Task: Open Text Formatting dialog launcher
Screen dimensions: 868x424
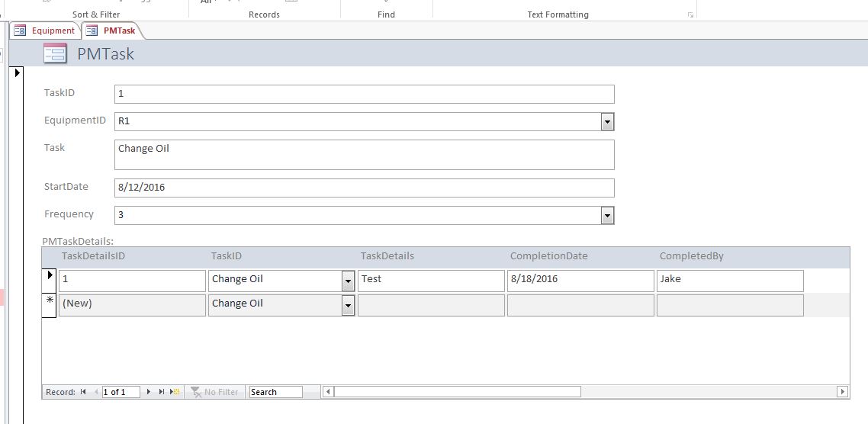Action: click(x=690, y=15)
